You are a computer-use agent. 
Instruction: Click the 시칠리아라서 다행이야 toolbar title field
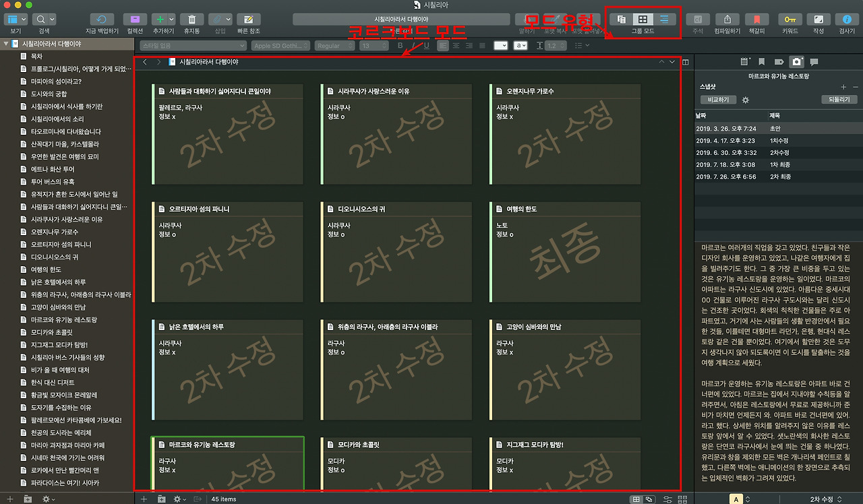tap(400, 20)
